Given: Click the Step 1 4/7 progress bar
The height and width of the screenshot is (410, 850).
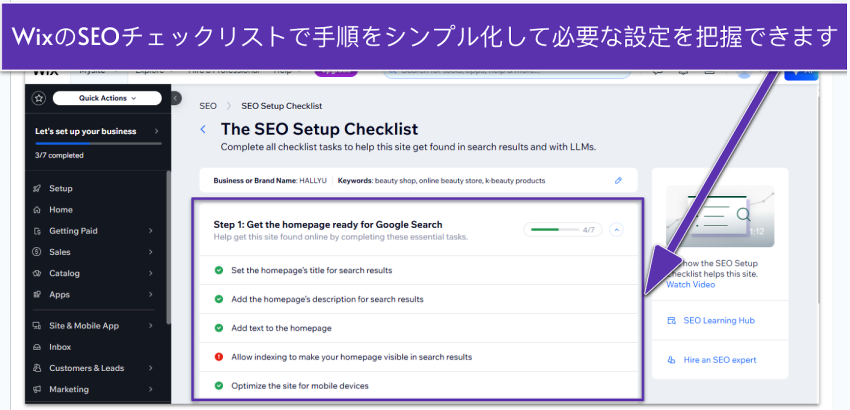Looking at the screenshot, I should click(563, 230).
